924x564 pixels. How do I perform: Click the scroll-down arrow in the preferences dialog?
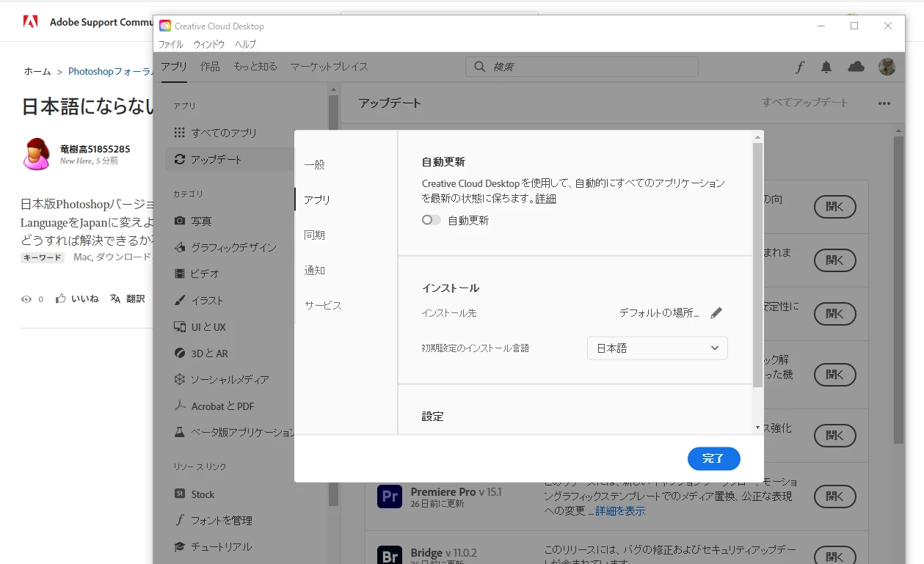(757, 428)
